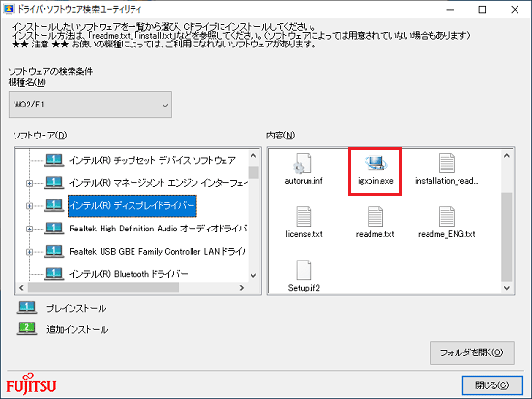Click the readme_ENG.txt file name label

click(x=447, y=234)
